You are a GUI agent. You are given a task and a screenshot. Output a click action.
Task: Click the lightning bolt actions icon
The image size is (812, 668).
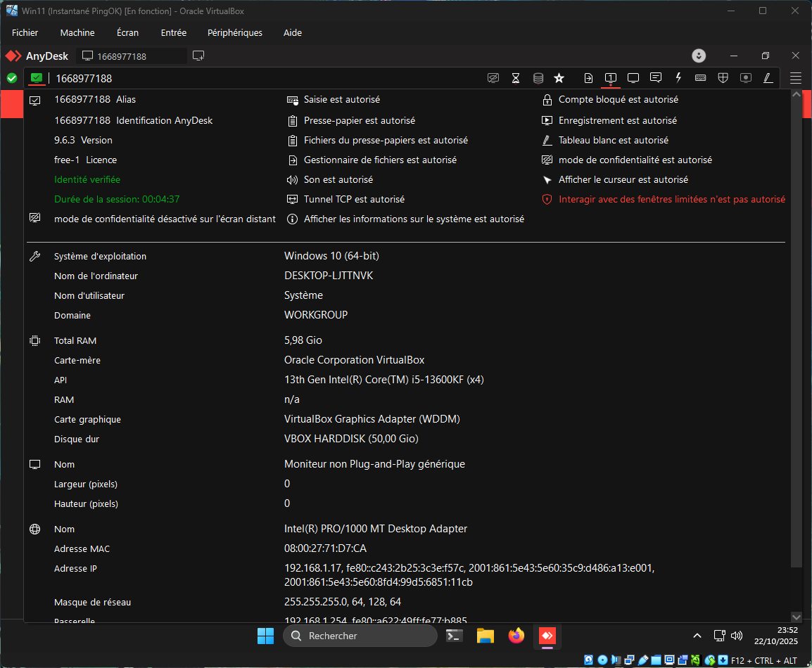pos(678,78)
